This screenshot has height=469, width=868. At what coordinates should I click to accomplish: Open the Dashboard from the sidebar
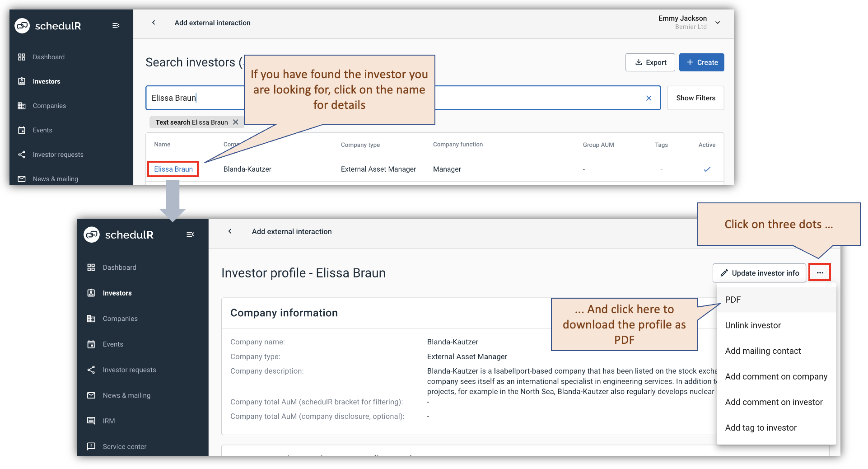49,56
